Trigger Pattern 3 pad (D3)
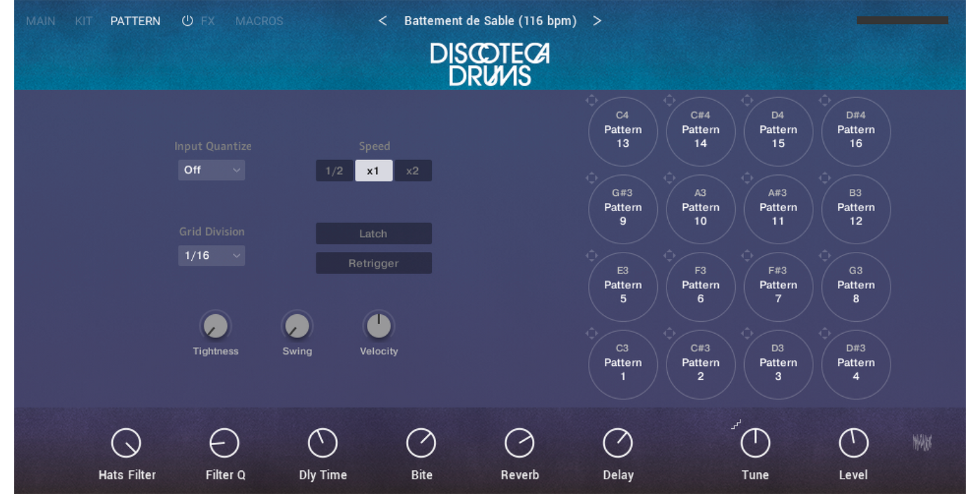The height and width of the screenshot is (494, 980). click(x=778, y=365)
